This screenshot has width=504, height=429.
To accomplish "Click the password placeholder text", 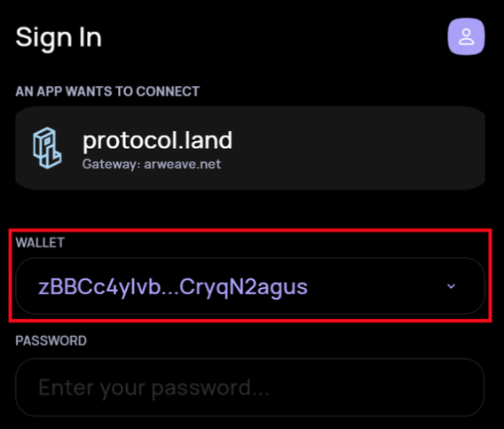I will tap(154, 388).
